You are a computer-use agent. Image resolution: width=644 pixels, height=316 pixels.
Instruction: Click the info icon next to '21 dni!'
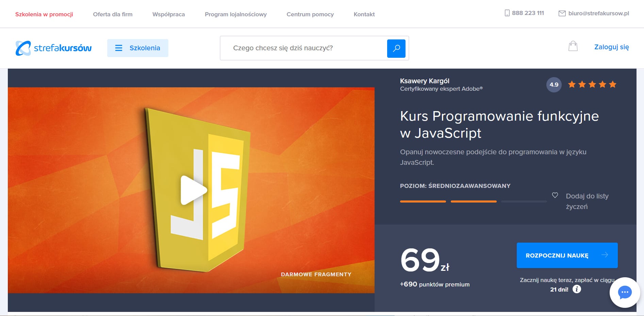point(576,289)
